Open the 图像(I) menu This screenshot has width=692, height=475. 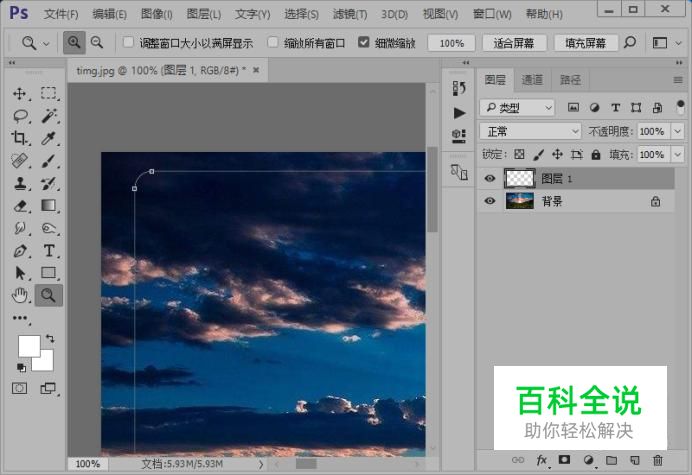point(156,14)
